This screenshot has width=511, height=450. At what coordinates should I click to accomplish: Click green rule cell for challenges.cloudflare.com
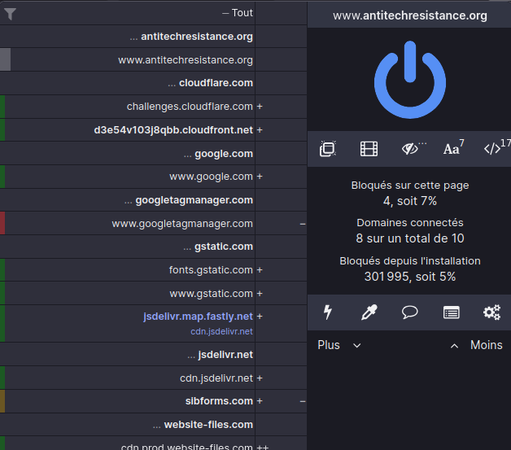coord(2,106)
